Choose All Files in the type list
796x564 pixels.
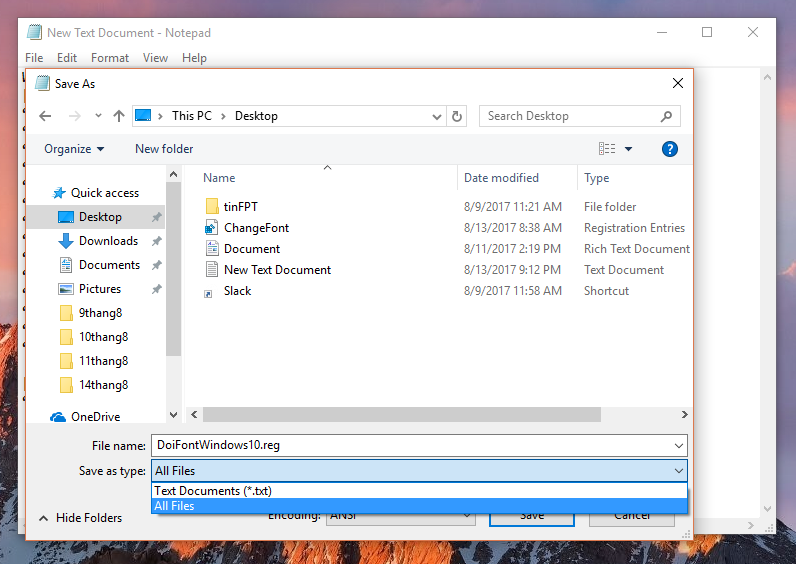(419, 506)
